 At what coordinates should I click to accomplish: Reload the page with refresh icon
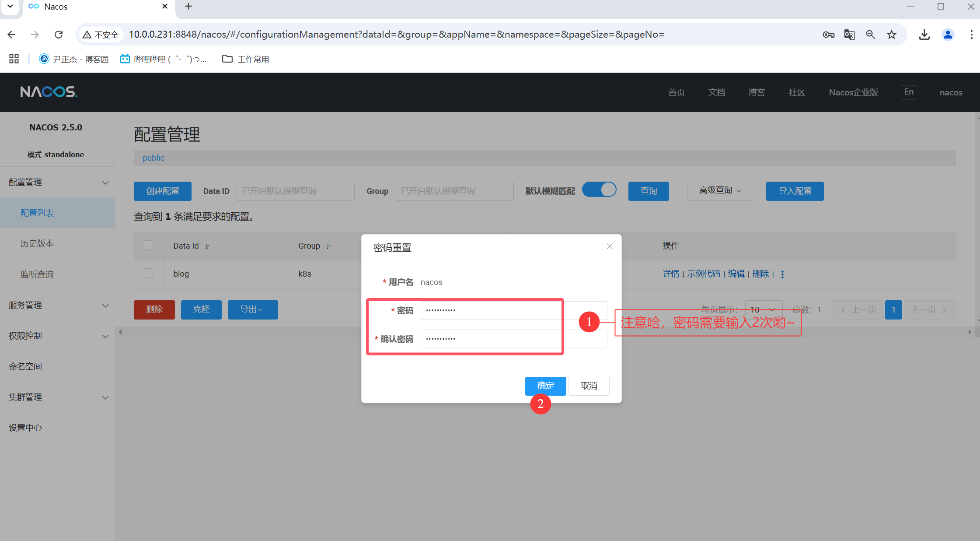point(59,35)
